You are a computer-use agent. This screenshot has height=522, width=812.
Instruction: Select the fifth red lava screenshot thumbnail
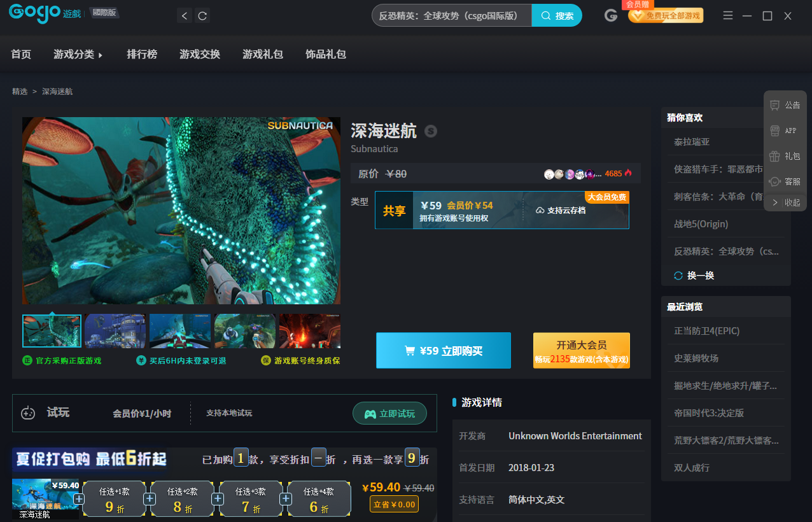pyautogui.click(x=310, y=331)
